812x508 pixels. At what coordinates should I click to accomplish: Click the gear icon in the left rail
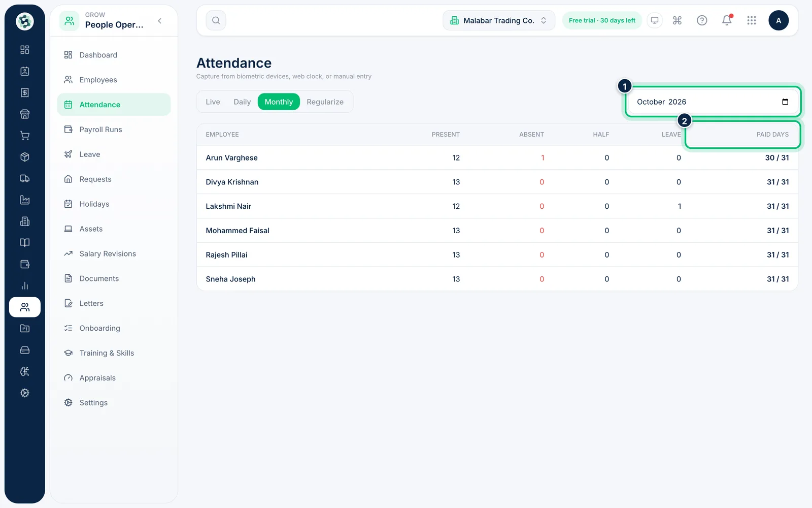[x=24, y=393]
